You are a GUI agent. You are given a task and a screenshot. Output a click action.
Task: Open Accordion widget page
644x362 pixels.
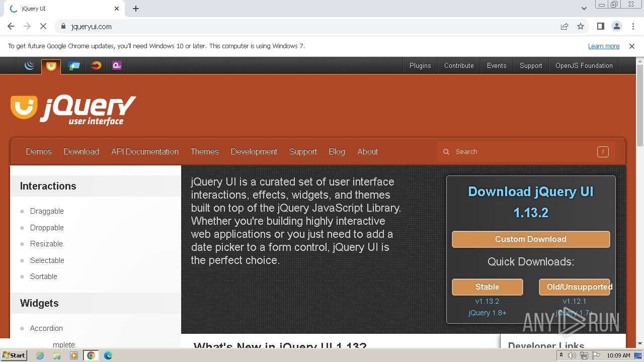pyautogui.click(x=46, y=328)
